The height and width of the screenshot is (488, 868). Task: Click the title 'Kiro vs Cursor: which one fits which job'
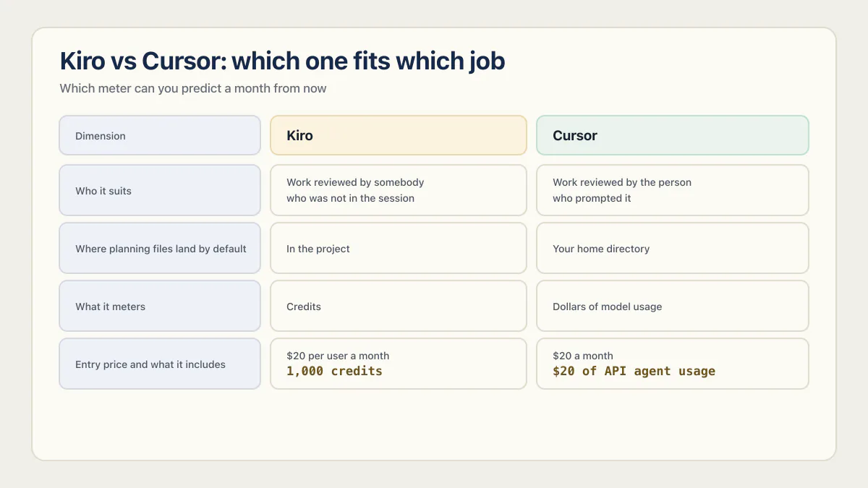tap(282, 61)
